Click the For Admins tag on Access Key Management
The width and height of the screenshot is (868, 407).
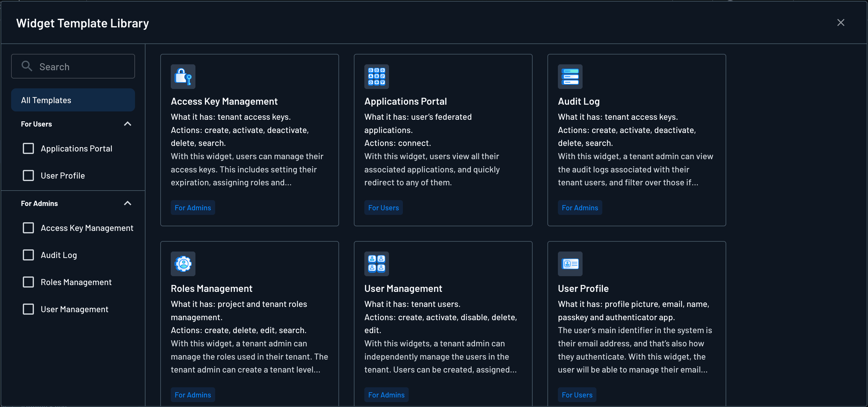[x=193, y=208]
